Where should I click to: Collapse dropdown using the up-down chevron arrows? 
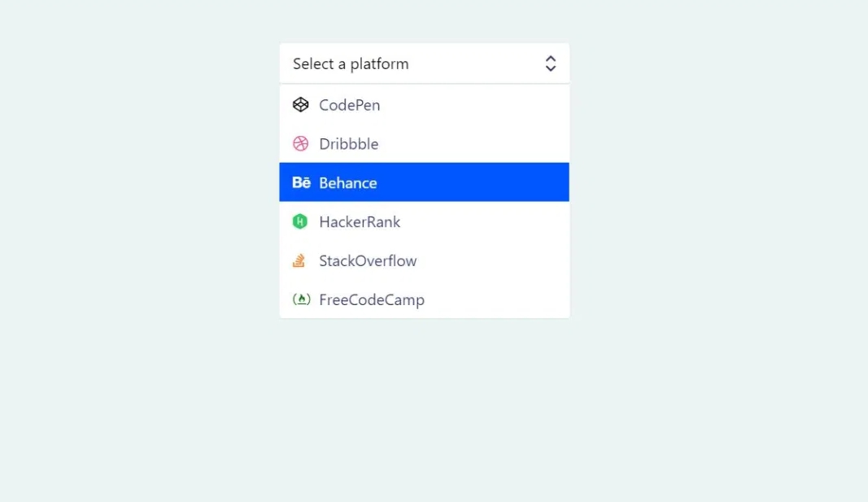click(551, 63)
